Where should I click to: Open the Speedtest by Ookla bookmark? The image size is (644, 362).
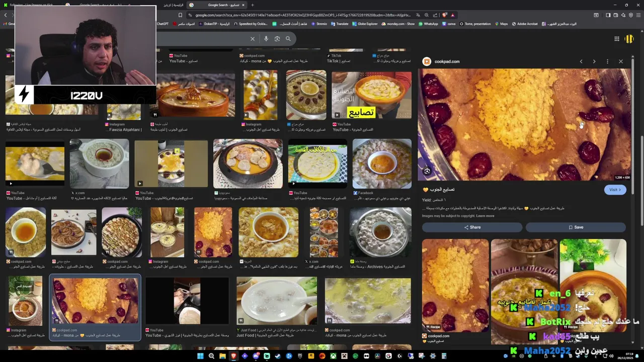pos(251,24)
